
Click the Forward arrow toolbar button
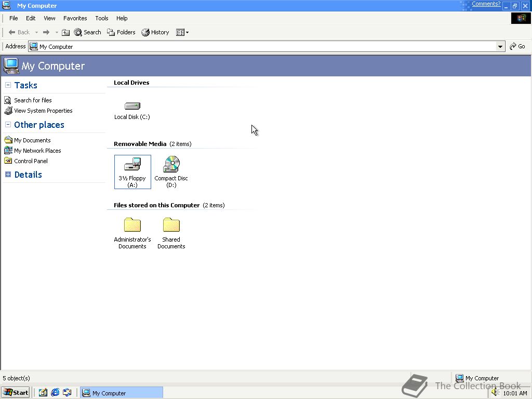(46, 32)
